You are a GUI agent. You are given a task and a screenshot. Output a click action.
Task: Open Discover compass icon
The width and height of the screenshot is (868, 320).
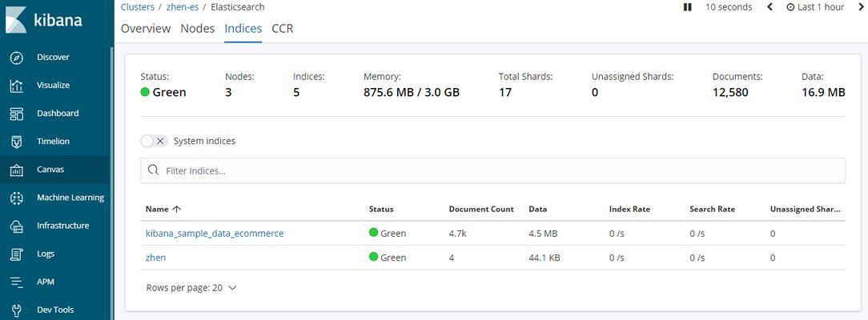coord(17,58)
